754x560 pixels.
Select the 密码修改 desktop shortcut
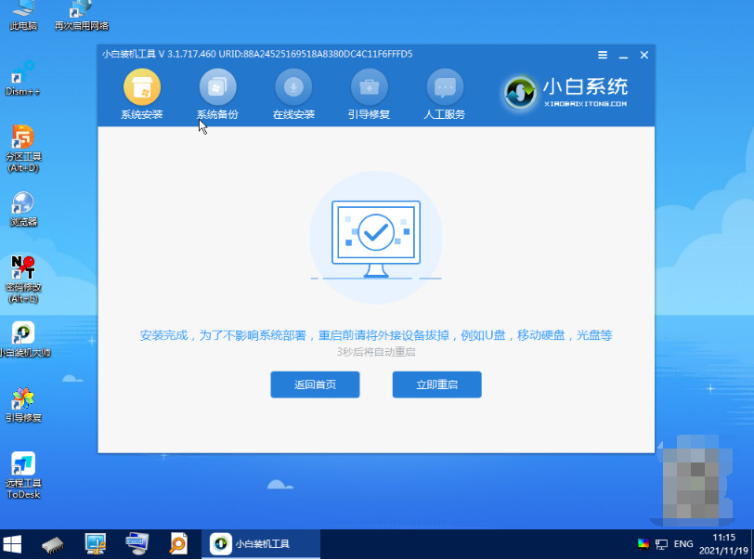[x=23, y=280]
